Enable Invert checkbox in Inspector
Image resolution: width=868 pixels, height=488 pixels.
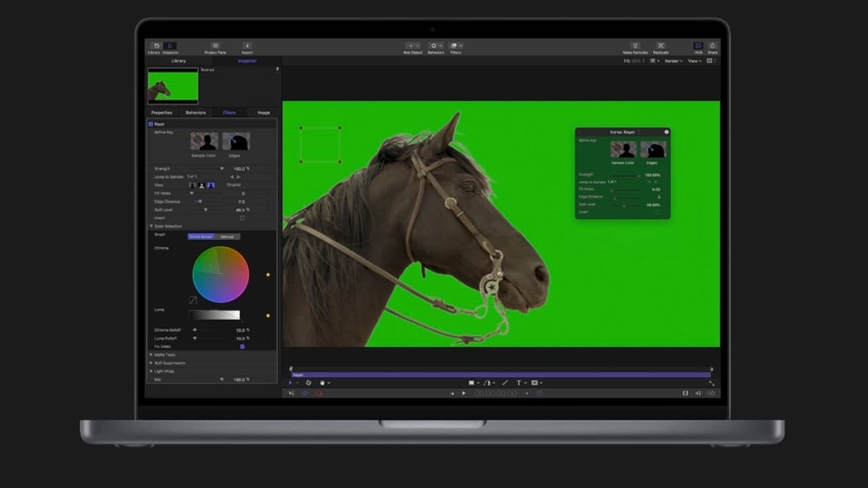tap(242, 218)
